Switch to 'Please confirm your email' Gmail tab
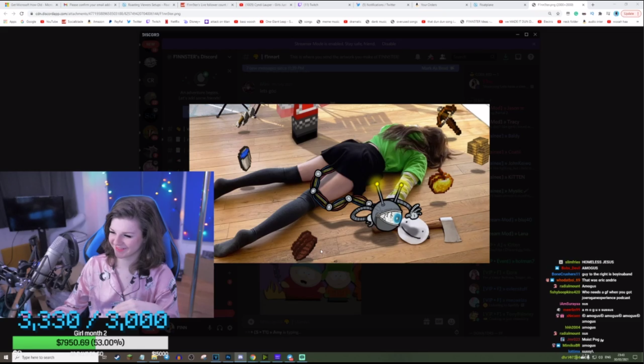Viewport: 644px width, 364px height. point(89,5)
